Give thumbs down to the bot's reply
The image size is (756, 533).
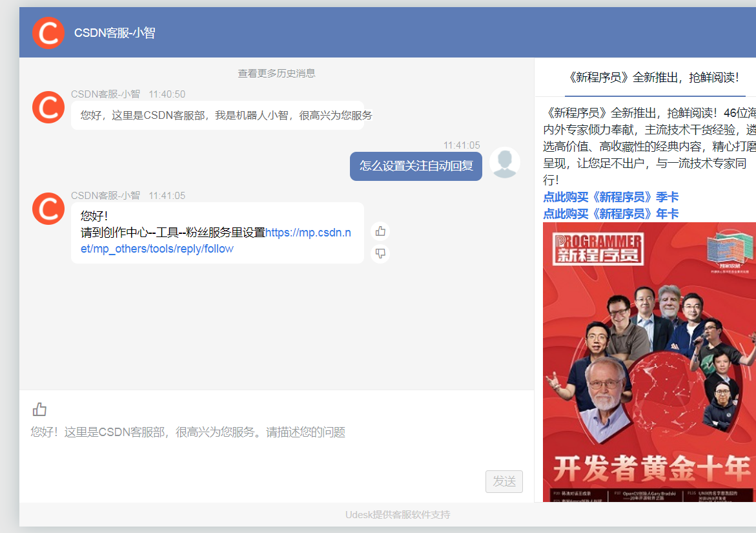(380, 253)
